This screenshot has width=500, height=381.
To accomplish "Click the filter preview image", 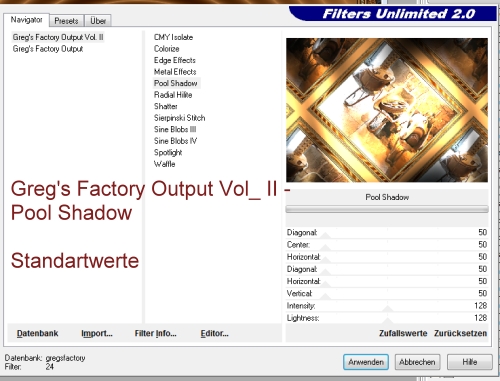I will (387, 110).
